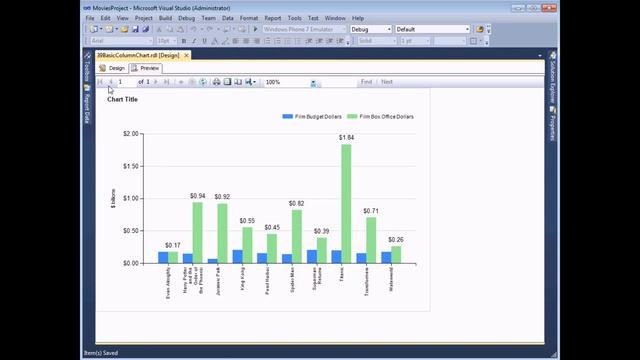Viewport: 640px width, 360px height.
Task: Click the Save All toolbar icon
Action: [145, 29]
